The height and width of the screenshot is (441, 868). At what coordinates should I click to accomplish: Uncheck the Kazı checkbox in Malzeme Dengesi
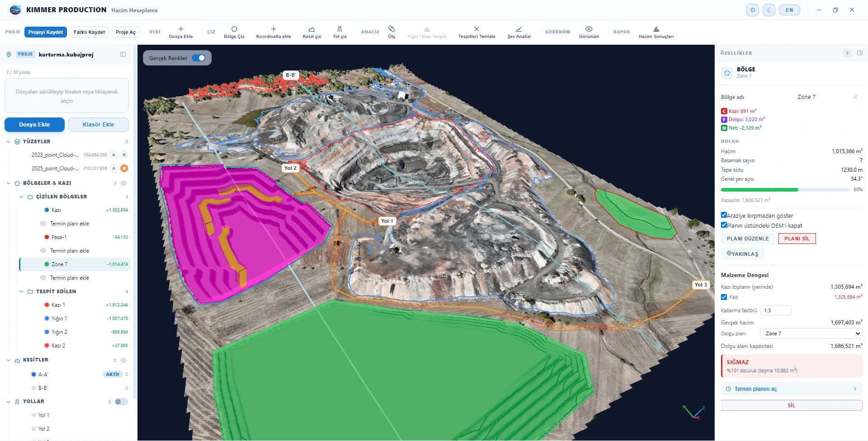(724, 297)
